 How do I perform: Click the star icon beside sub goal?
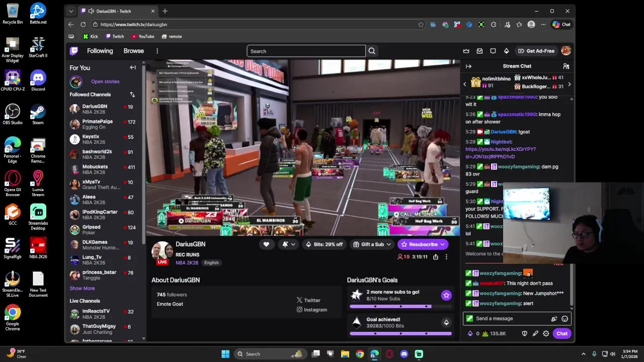[446, 295]
